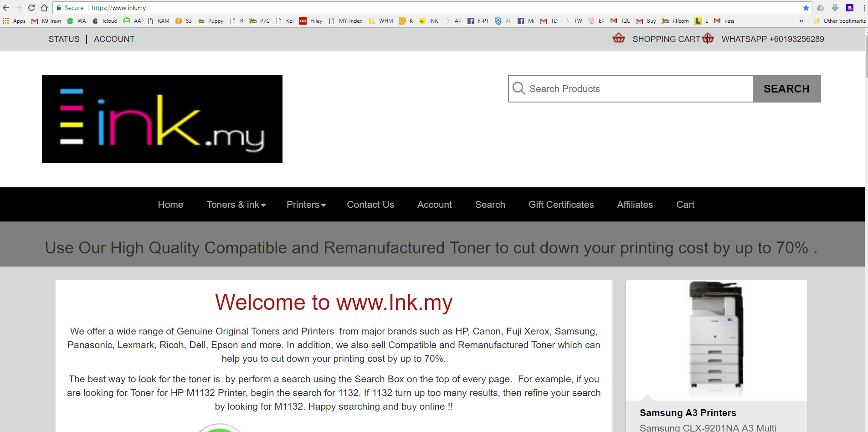Open the Search page from the navigation bar
868x432 pixels.
point(490,205)
